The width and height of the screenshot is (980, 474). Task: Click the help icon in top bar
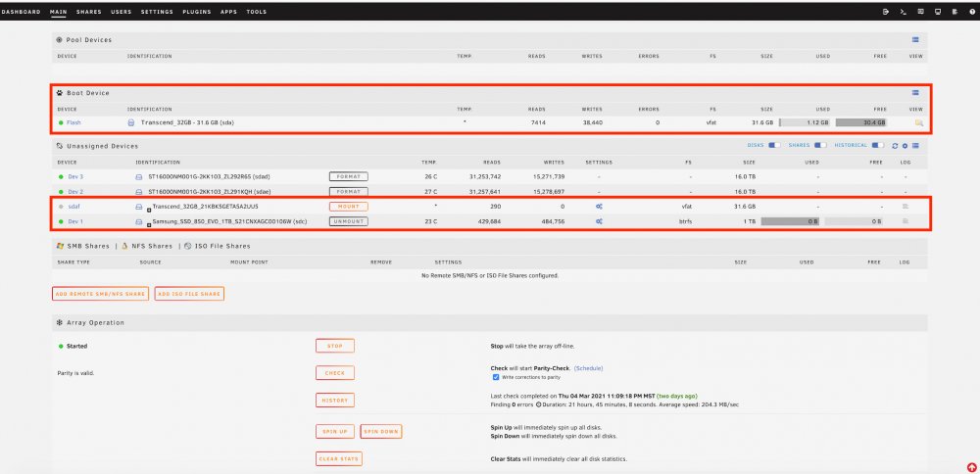pyautogui.click(x=972, y=11)
